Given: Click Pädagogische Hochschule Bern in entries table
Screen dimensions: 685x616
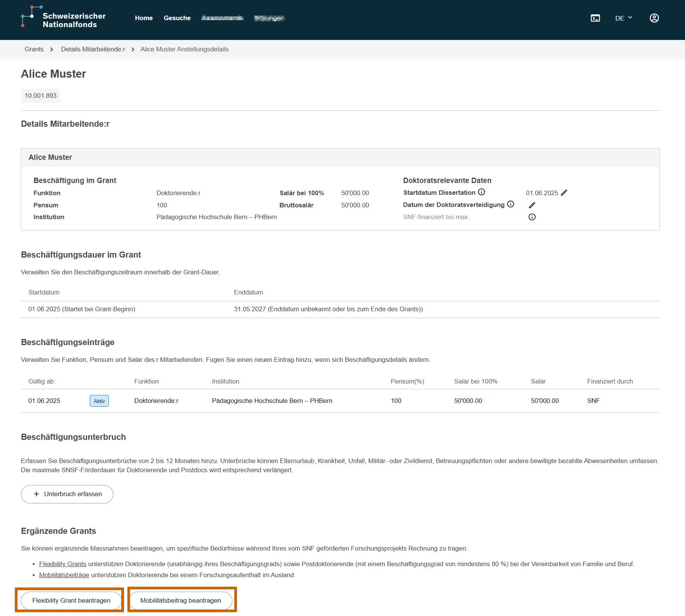Looking at the screenshot, I should pyautogui.click(x=272, y=401).
